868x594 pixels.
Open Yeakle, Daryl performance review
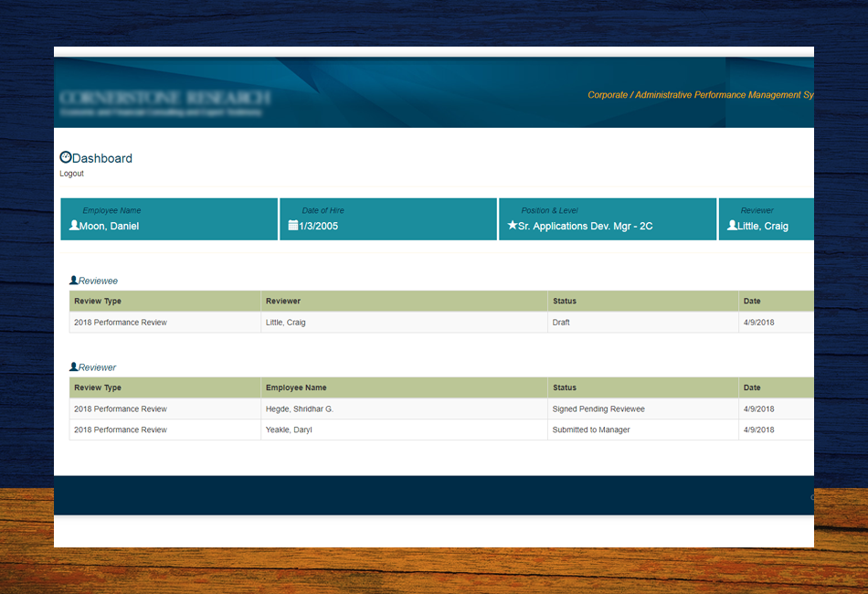(x=288, y=430)
